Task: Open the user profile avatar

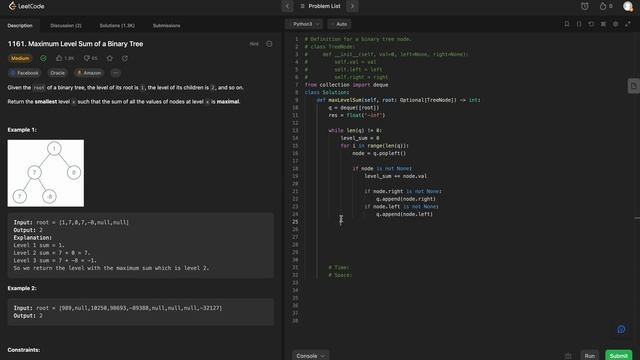Action: point(628,6)
